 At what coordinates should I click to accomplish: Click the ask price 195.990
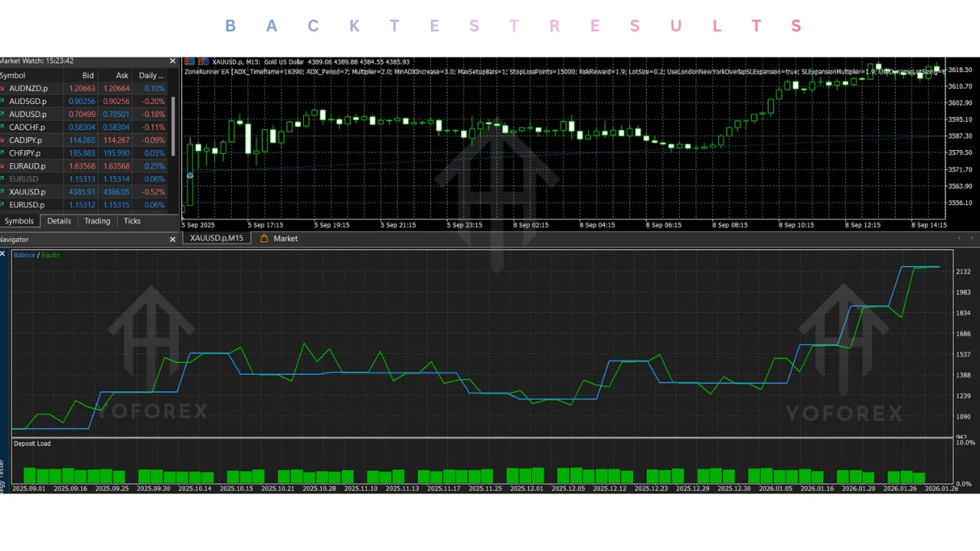[x=116, y=153]
